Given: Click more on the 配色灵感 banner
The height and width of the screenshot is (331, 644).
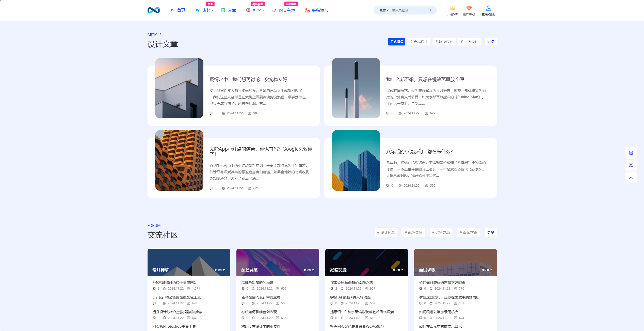Looking at the screenshot, I should [x=309, y=270].
